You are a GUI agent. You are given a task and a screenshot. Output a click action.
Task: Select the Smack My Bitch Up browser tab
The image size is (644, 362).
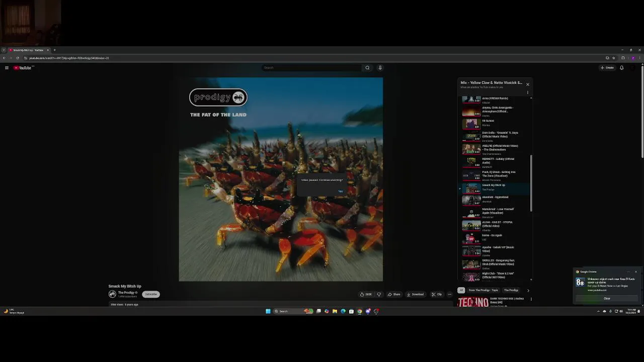click(29, 50)
